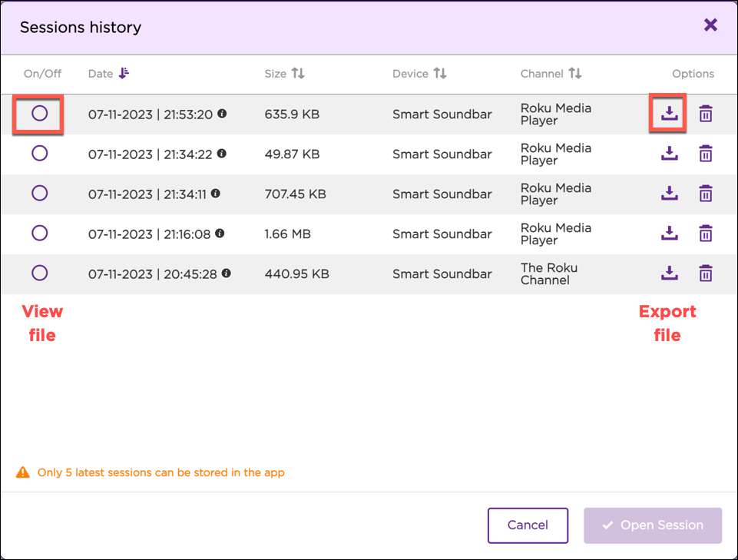Sort sessions by Size
Image resolution: width=738 pixels, height=560 pixels.
click(x=285, y=74)
